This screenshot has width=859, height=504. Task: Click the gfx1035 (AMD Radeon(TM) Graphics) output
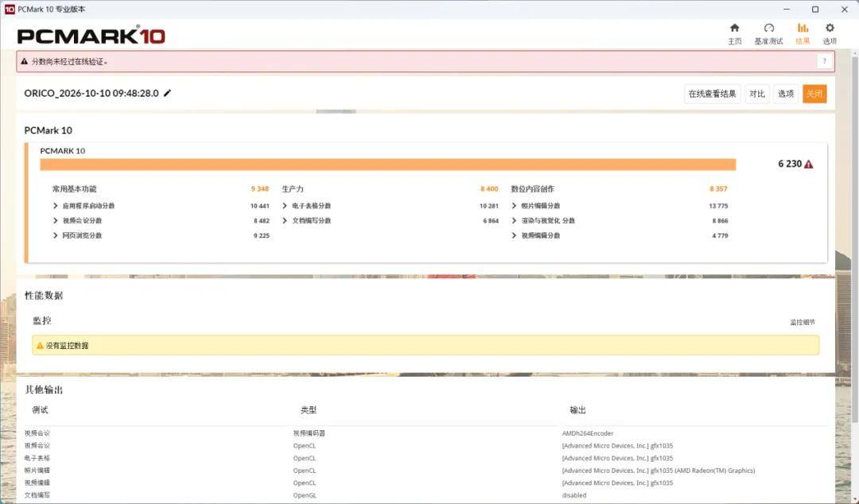pyautogui.click(x=659, y=471)
